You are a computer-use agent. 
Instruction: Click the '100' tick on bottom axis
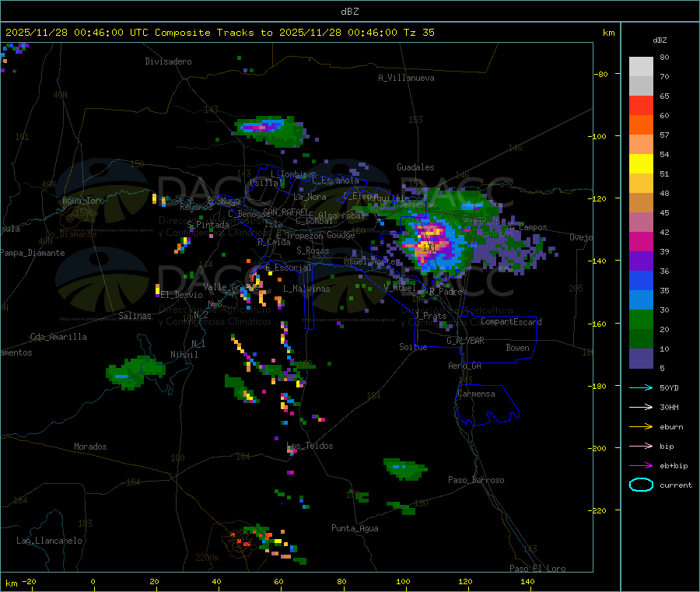[403, 581]
